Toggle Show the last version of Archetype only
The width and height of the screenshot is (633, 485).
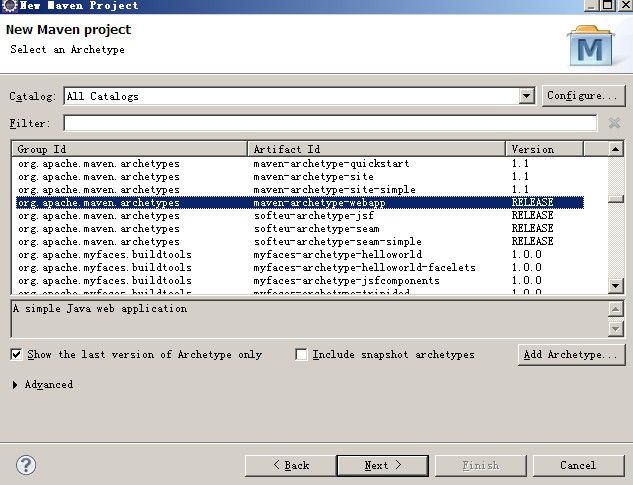click(x=16, y=355)
